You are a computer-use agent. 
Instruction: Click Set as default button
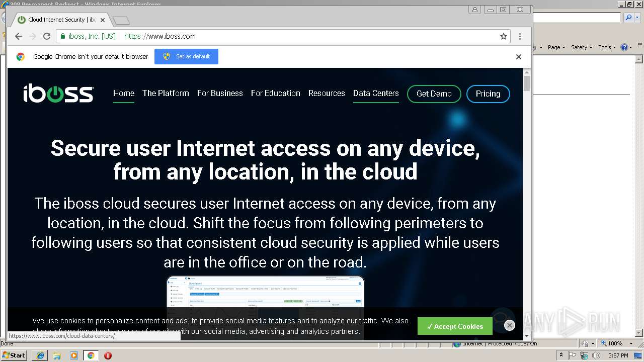(186, 56)
